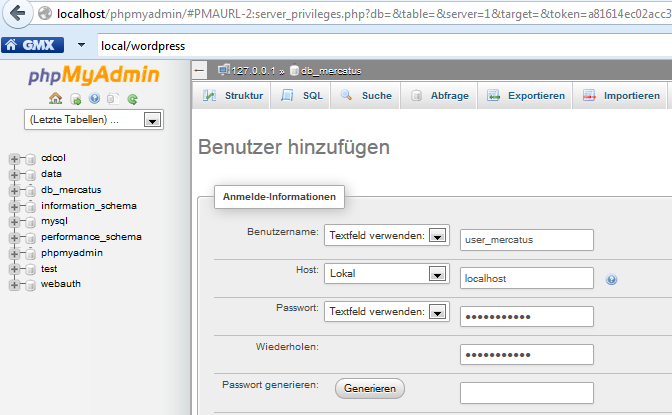Viewport: 672px width, 415px height.
Task: Click the Wiederholen password input field
Action: [x=527, y=355]
